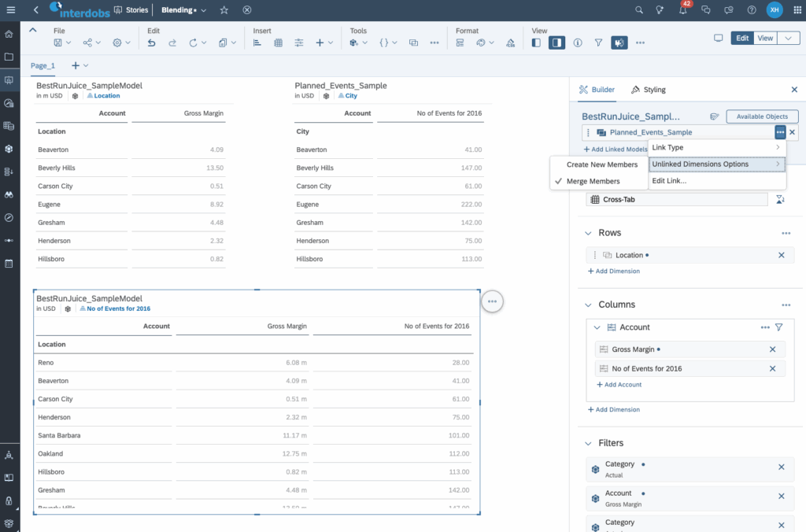Open the blended table's more actions button

click(492, 301)
